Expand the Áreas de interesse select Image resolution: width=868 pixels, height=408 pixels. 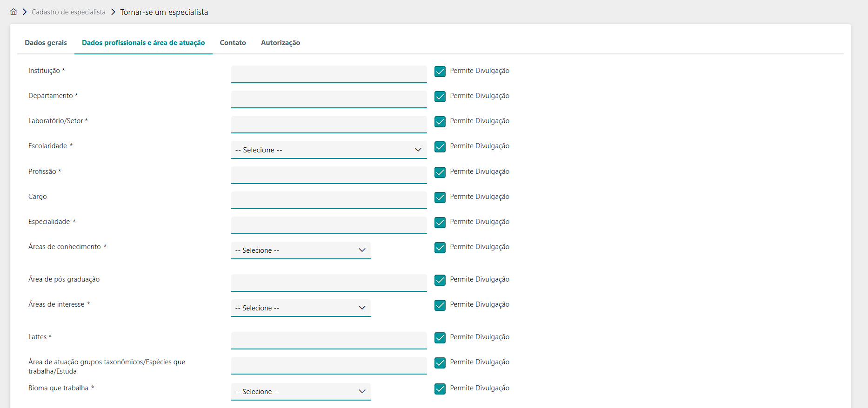coord(300,308)
